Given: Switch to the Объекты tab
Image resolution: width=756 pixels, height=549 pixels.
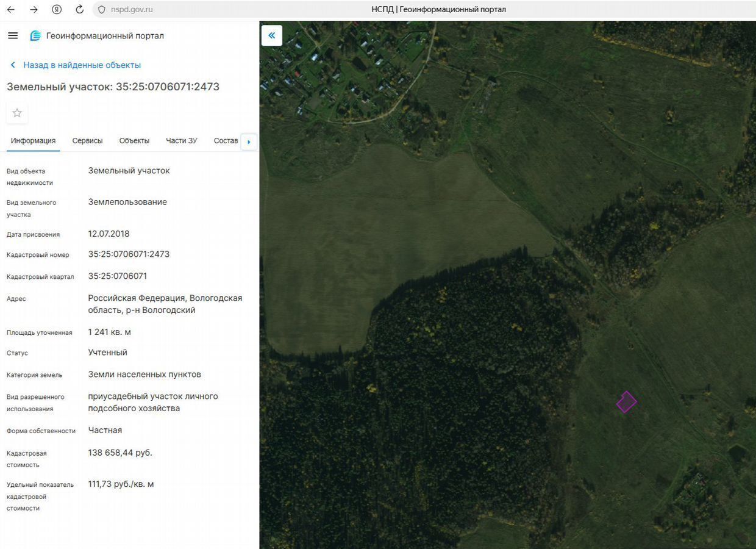Looking at the screenshot, I should click(x=134, y=140).
